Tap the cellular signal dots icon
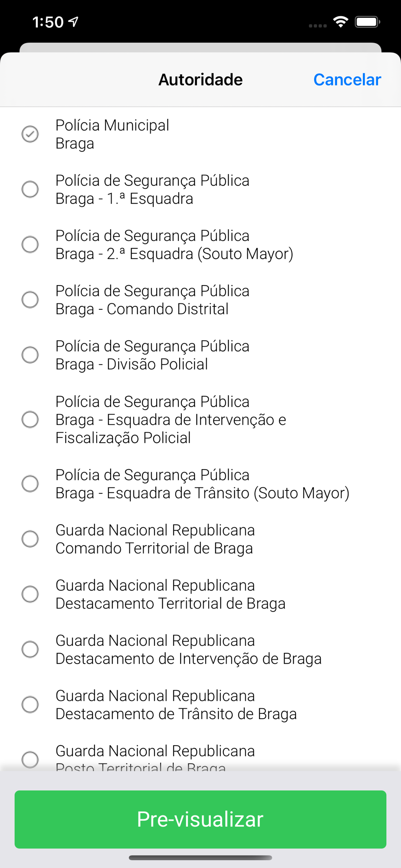The width and height of the screenshot is (401, 868). click(318, 26)
